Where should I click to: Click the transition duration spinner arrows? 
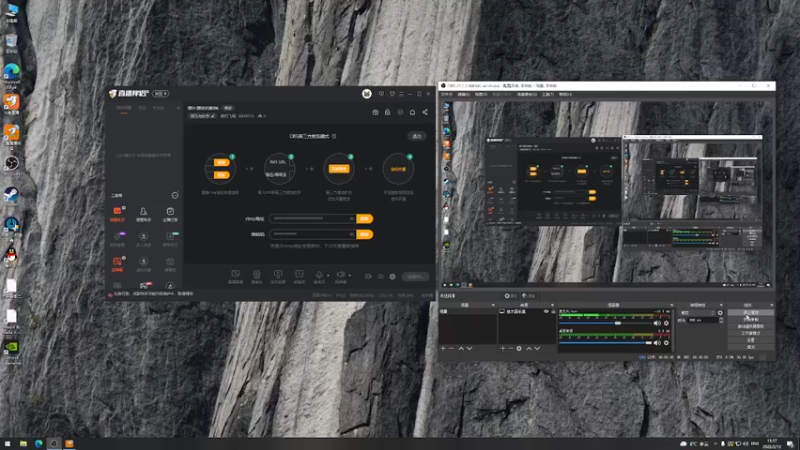[x=721, y=320]
